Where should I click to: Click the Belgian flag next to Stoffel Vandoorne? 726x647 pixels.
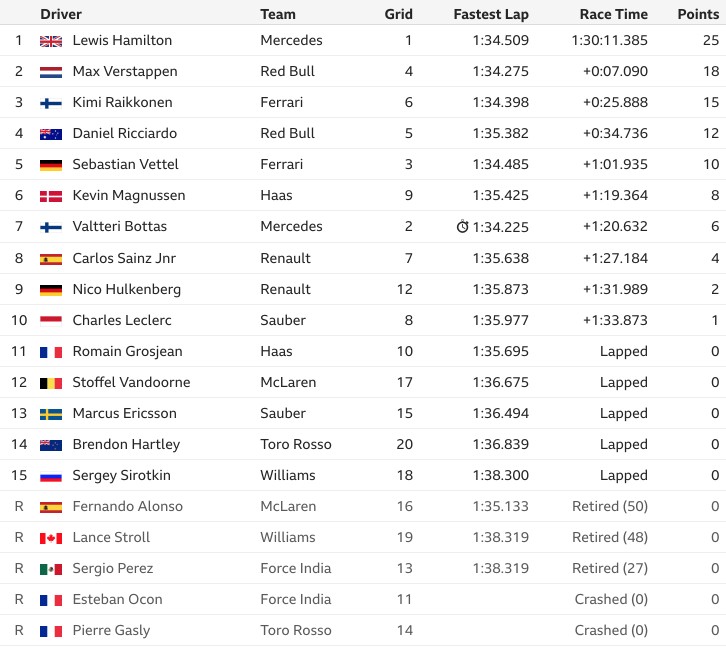(51, 383)
